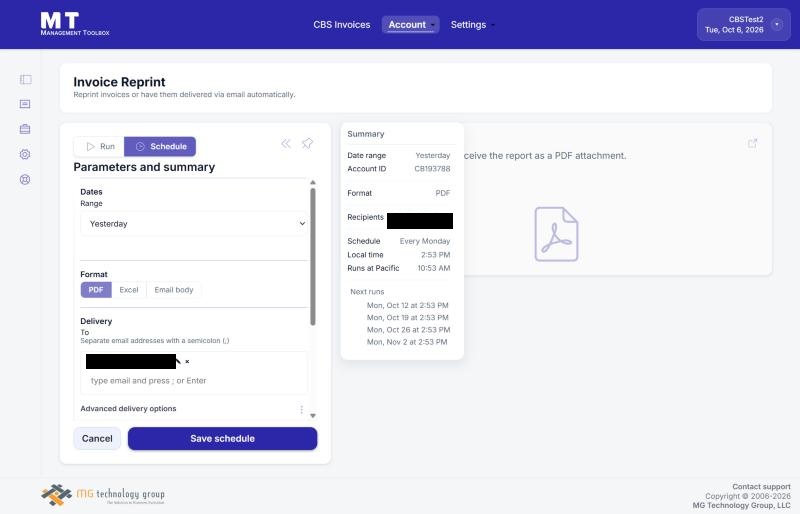Click 'Mon, Oct 19 at 2:53 PM' next run
The width and height of the screenshot is (800, 514).
pos(408,317)
